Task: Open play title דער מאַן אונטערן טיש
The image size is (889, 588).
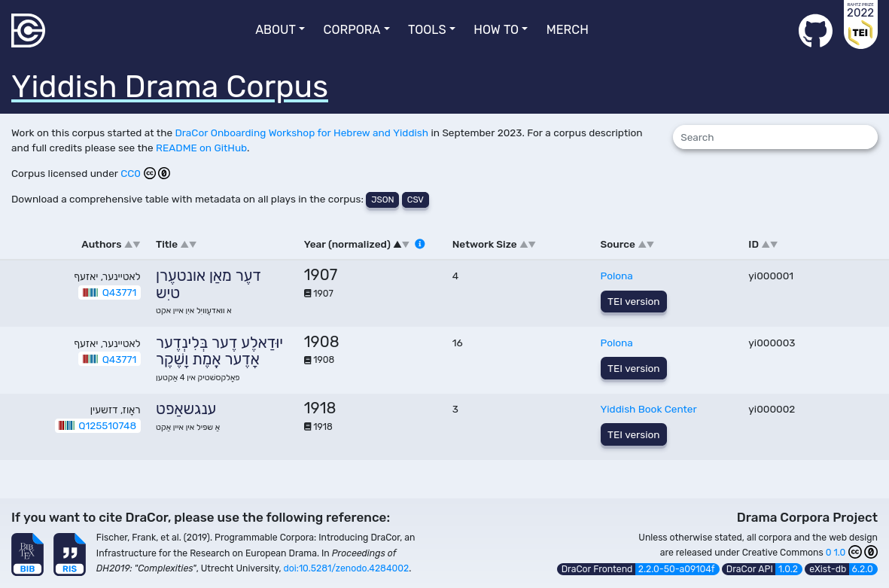Action: (x=208, y=284)
